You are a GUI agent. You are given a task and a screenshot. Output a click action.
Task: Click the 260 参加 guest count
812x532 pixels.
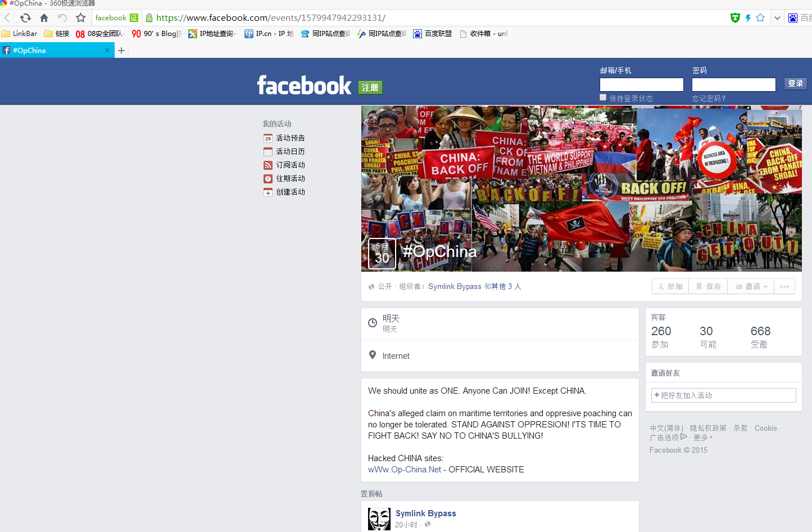[x=661, y=337]
